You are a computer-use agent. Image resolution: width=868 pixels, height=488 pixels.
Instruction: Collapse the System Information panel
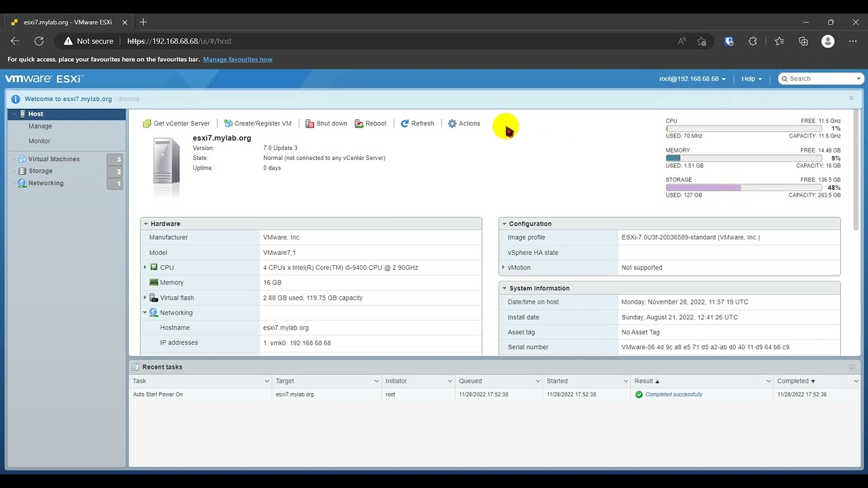tap(504, 288)
